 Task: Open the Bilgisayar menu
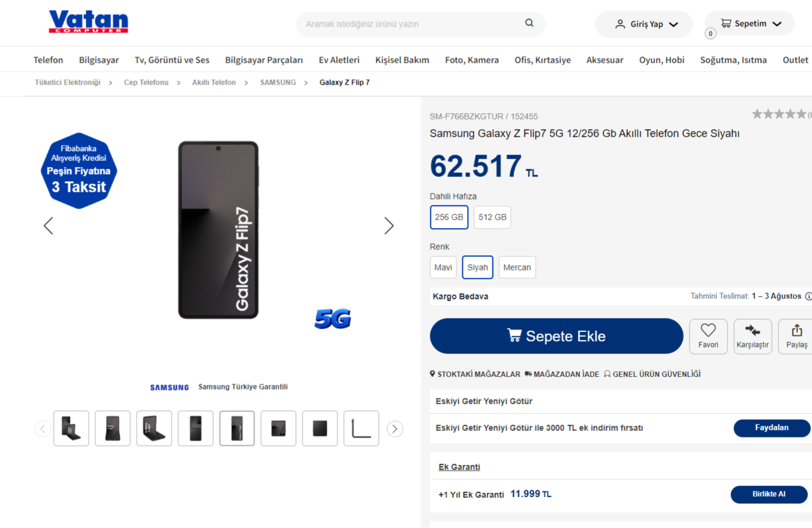pos(99,60)
